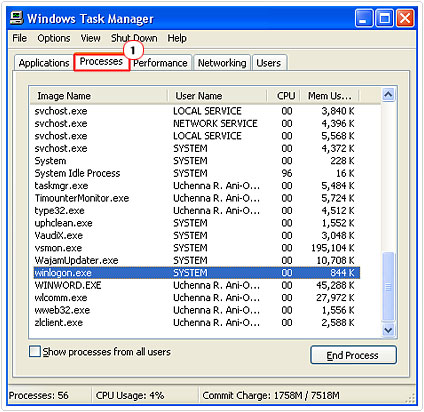
Task: Open the File menu
Action: [x=19, y=38]
